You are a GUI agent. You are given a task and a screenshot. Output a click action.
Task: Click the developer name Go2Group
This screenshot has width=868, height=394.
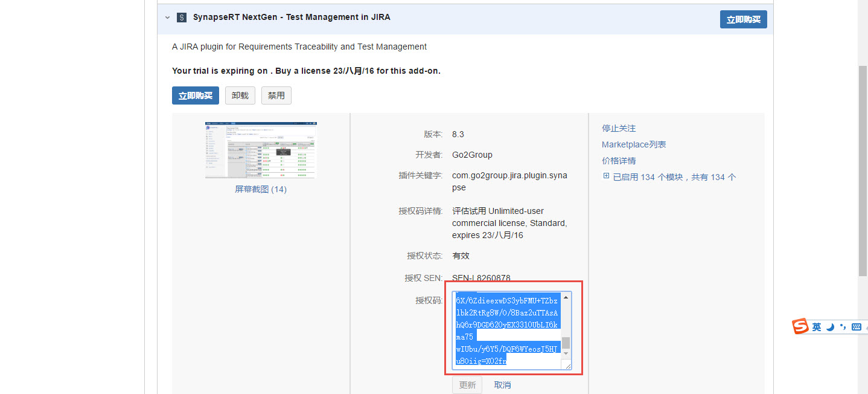click(472, 155)
